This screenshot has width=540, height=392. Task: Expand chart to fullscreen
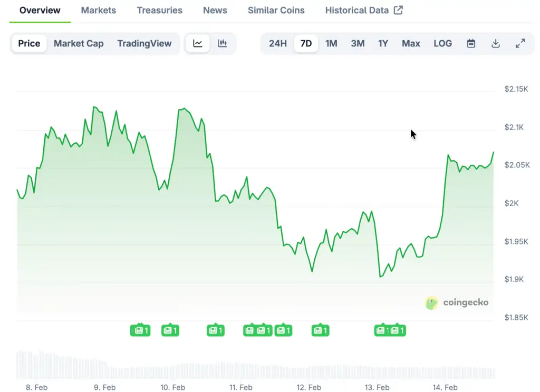coord(520,44)
